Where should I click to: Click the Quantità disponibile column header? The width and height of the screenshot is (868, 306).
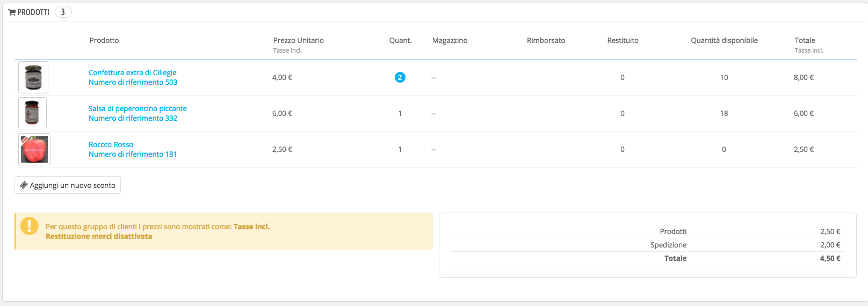724,40
